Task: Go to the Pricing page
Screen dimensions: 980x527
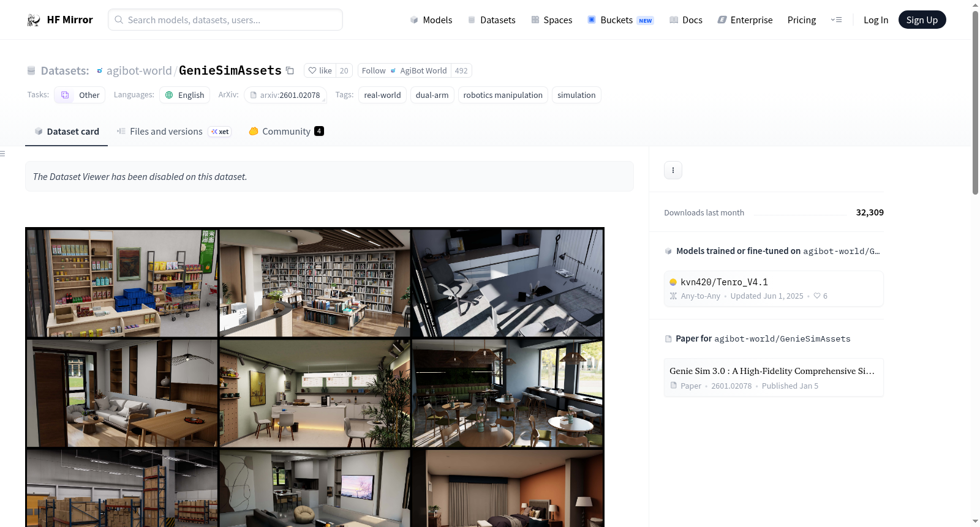Action: [802, 20]
